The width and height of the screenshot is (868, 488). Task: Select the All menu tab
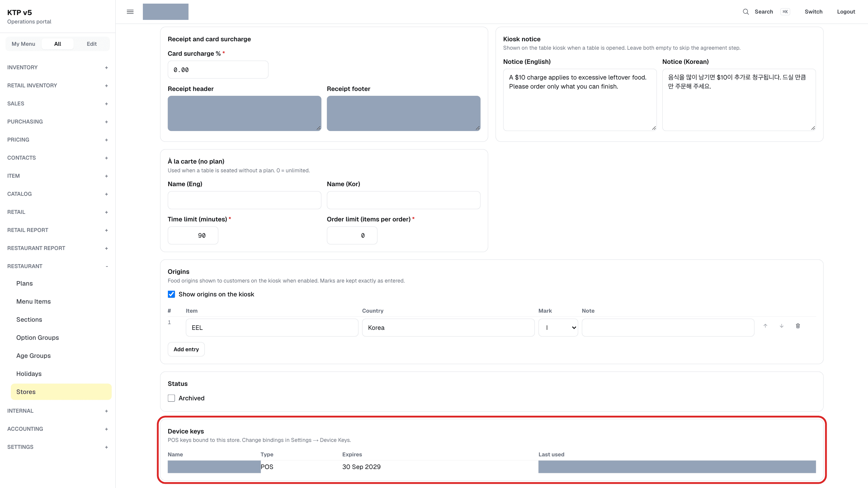[58, 44]
